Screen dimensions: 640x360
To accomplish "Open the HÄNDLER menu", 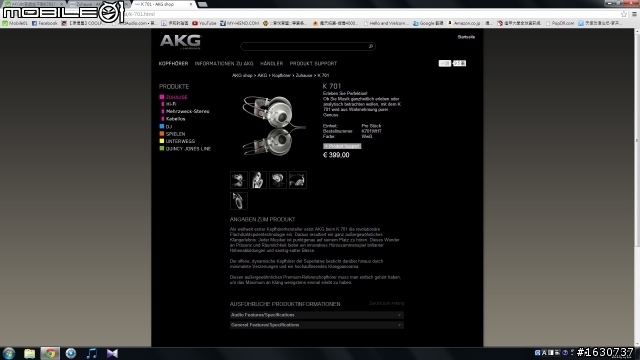I will (x=271, y=63).
